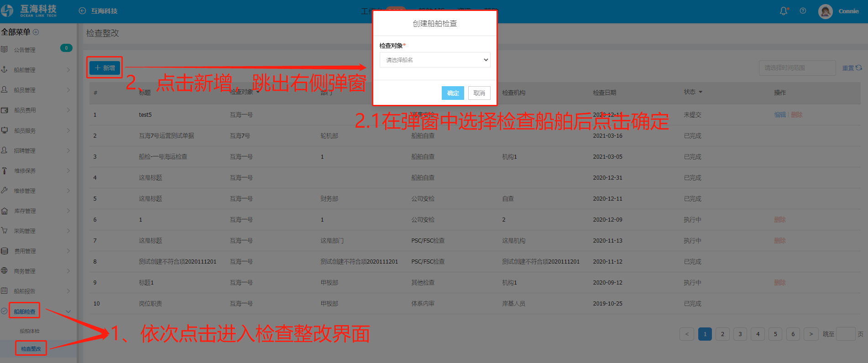This screenshot has width=868, height=363.
Task: Click the 财务部 department cell
Action: tap(329, 199)
